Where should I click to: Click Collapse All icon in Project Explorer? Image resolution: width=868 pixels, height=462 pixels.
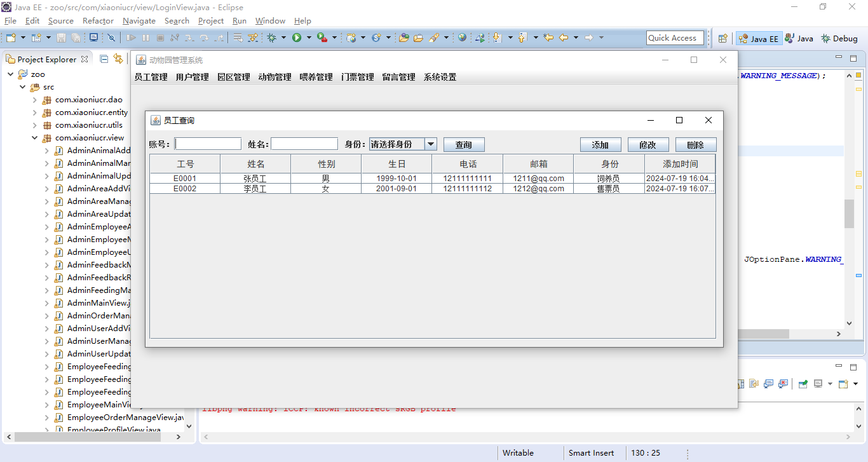[x=104, y=59]
